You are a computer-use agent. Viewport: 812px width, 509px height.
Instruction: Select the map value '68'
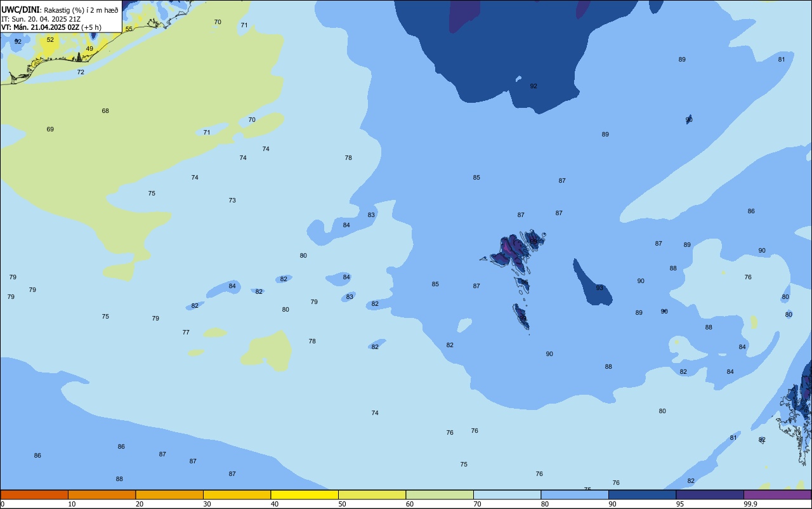point(105,111)
